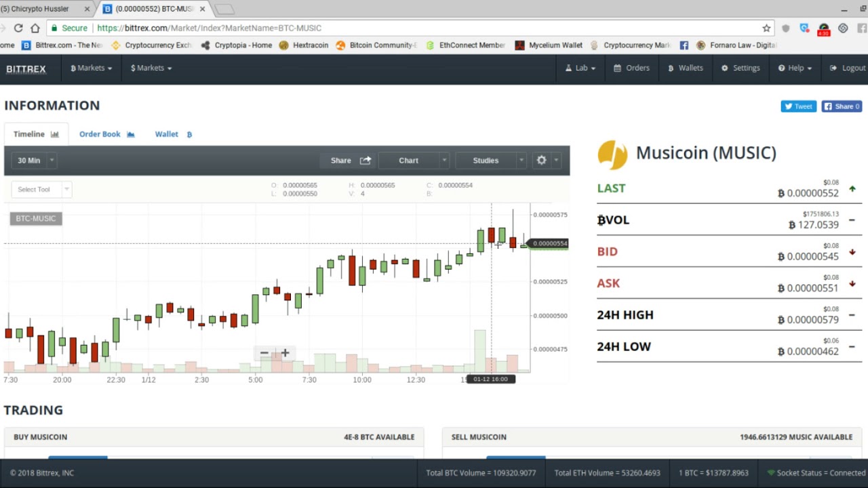The width and height of the screenshot is (868, 488).
Task: Go to Orders page
Action: [631, 68]
